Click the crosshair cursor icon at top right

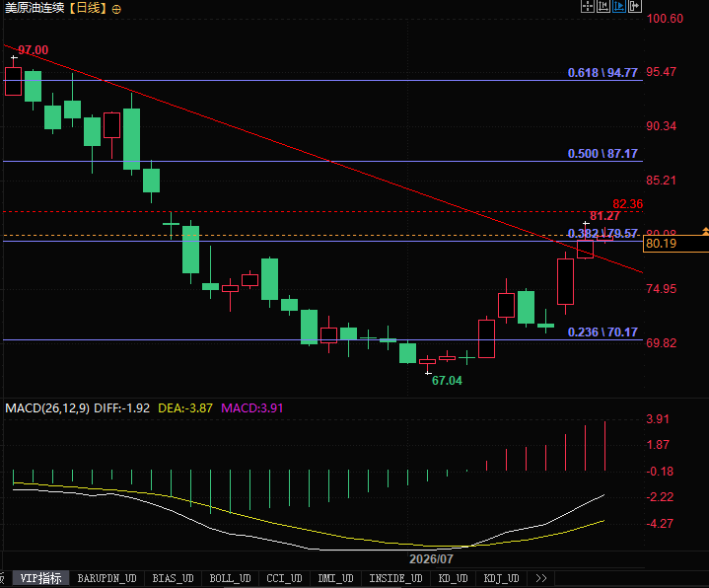[x=588, y=6]
